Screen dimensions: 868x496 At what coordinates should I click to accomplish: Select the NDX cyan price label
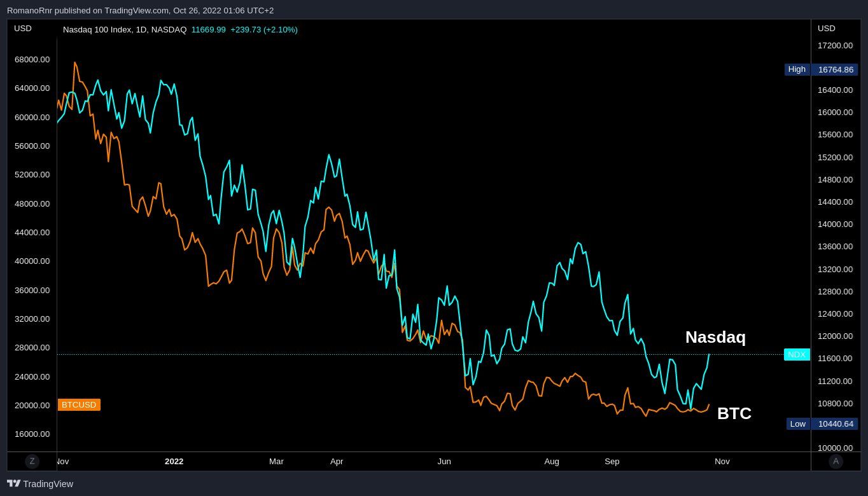[797, 355]
